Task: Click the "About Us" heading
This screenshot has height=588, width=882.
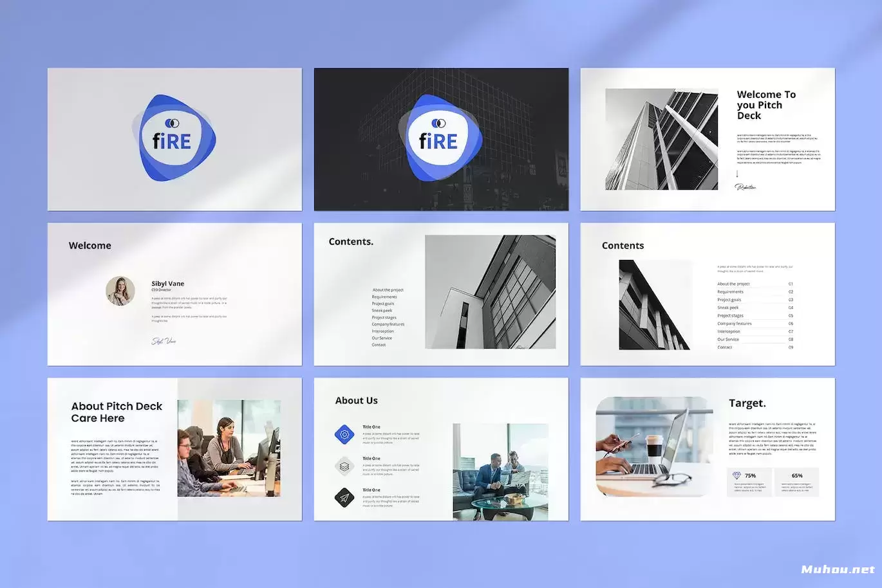Action: coord(356,401)
